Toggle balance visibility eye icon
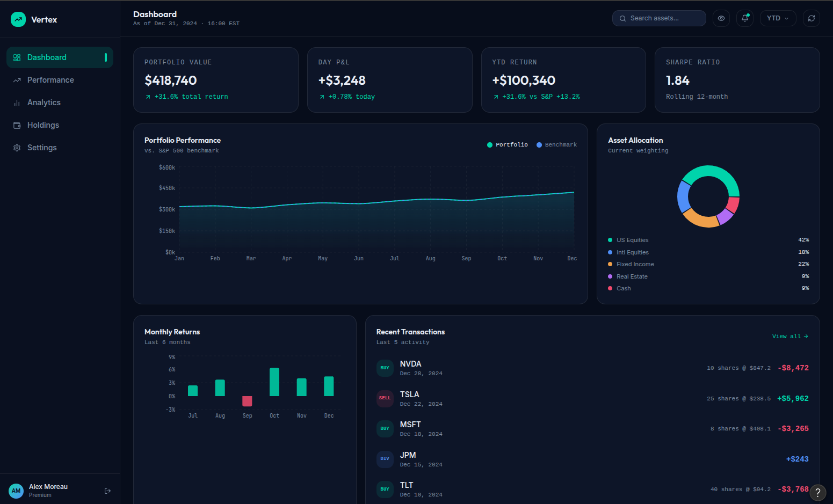The image size is (833, 504). click(x=721, y=18)
